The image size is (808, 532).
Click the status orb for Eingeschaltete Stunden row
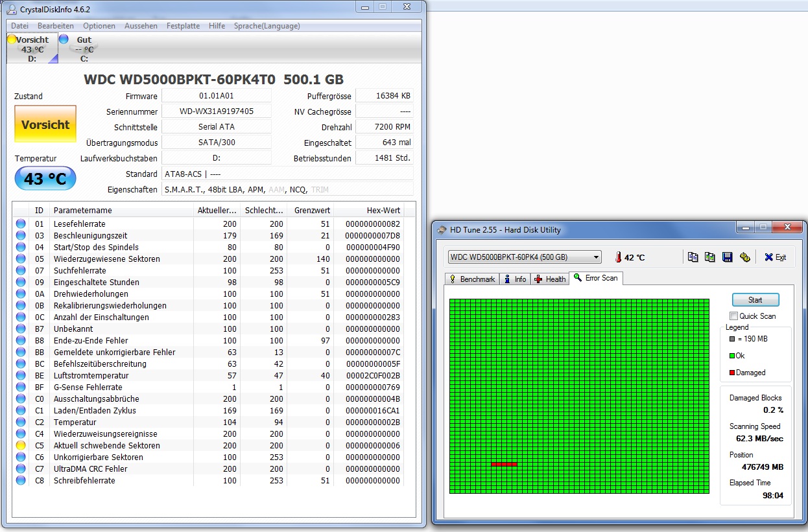tap(21, 282)
